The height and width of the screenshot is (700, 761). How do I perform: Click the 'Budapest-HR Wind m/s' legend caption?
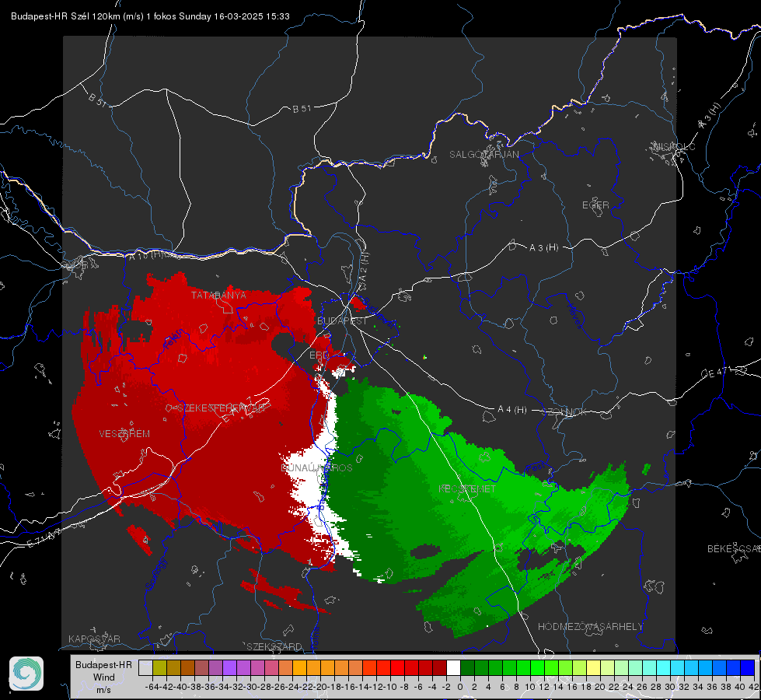click(103, 677)
